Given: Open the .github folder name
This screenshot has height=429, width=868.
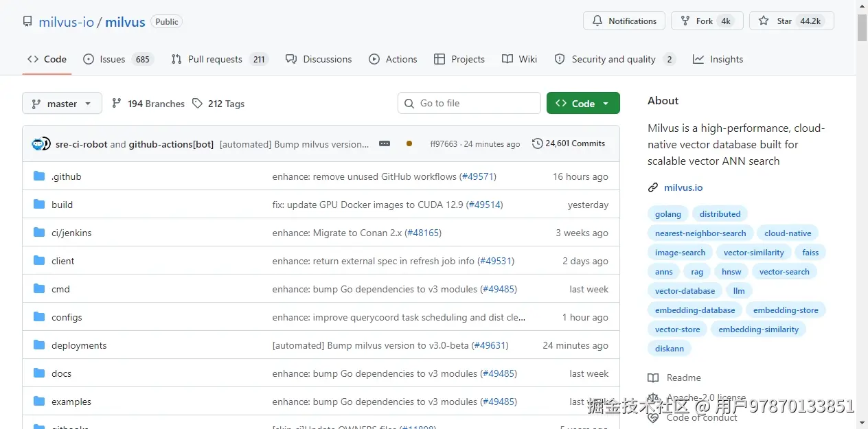Looking at the screenshot, I should [67, 176].
